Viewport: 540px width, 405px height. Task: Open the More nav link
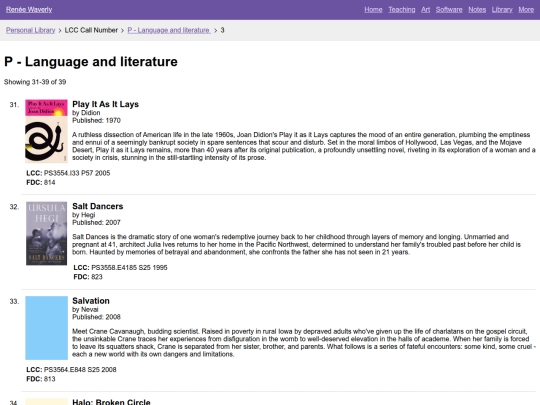[x=526, y=10]
